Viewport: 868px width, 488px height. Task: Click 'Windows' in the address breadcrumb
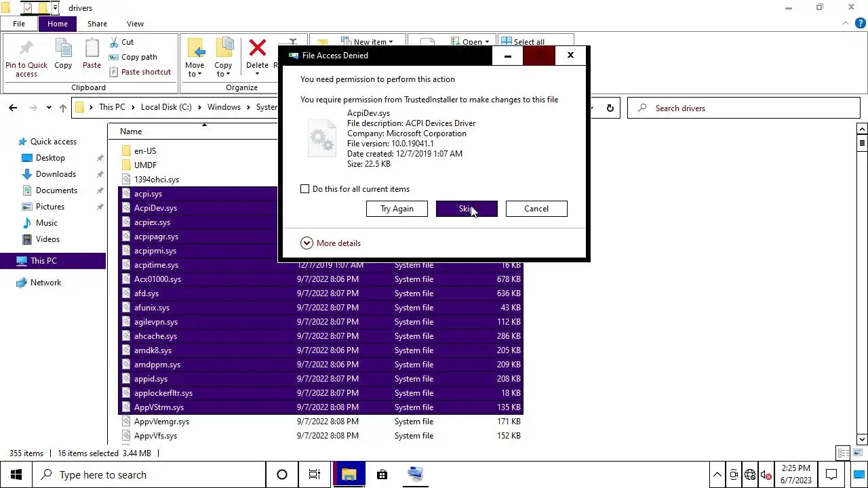click(224, 107)
